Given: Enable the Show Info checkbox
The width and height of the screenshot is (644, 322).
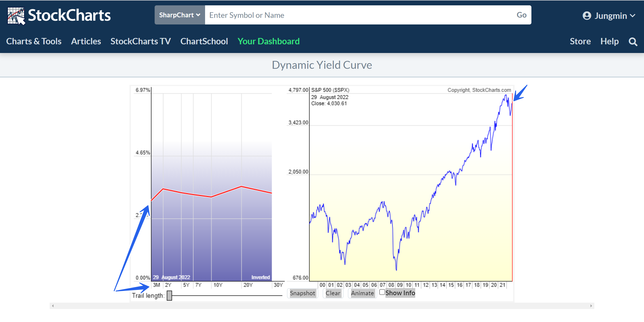Looking at the screenshot, I should 382,292.
